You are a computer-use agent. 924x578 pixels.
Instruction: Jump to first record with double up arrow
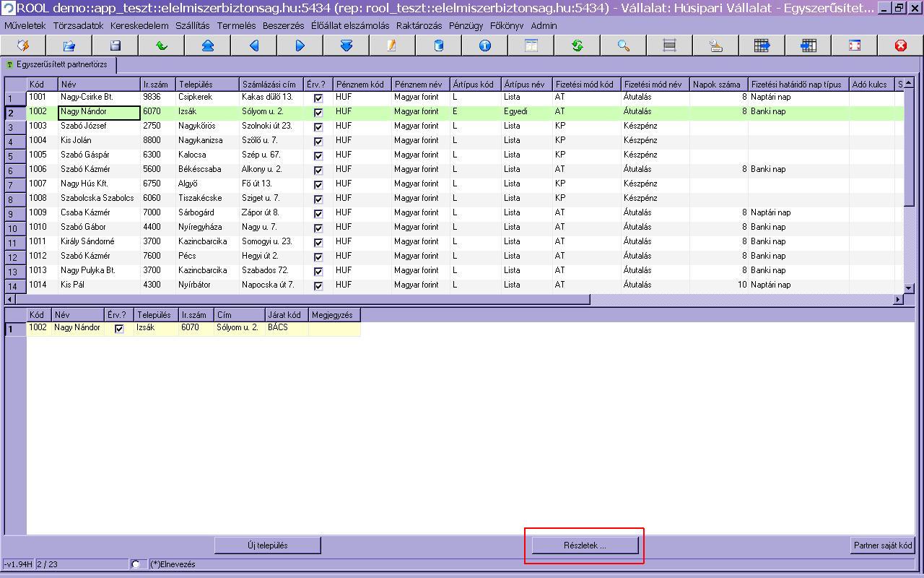(207, 46)
